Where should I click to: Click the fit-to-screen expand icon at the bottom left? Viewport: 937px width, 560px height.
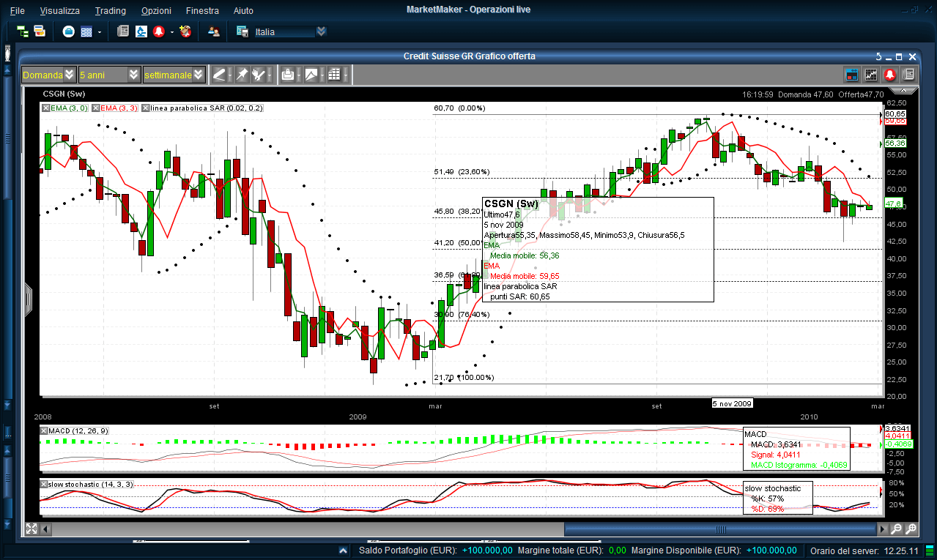[x=32, y=529]
